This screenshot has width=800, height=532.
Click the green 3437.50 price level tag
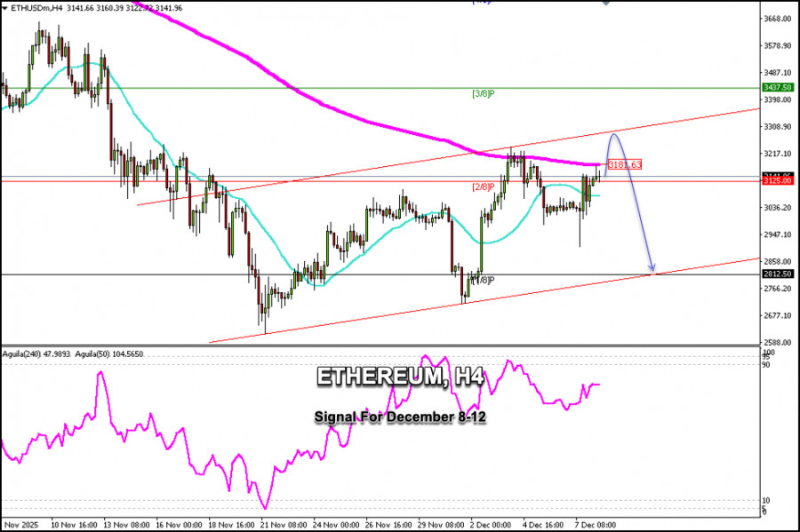click(778, 88)
